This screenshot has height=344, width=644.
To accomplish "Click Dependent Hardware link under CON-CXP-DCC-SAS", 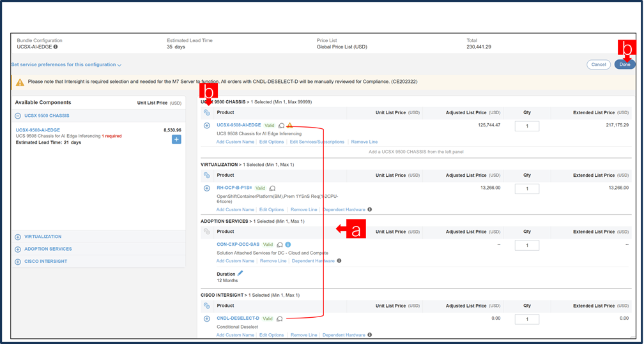I will [x=313, y=261].
